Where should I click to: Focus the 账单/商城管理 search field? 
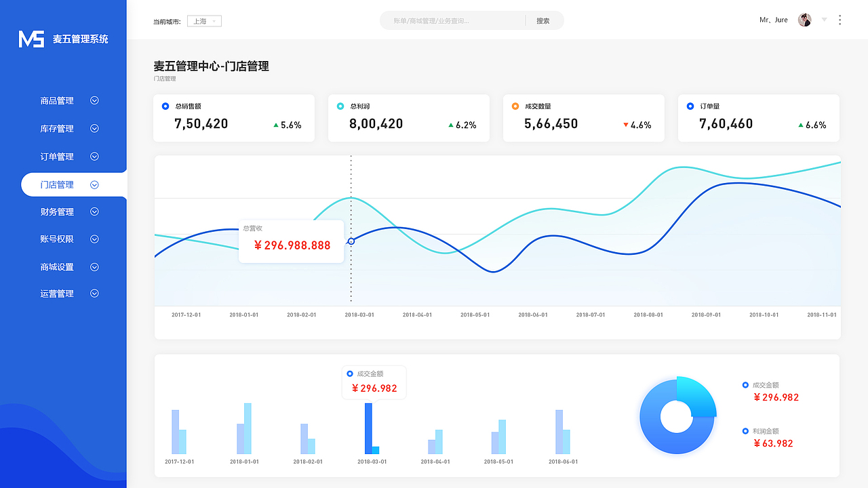coord(452,21)
